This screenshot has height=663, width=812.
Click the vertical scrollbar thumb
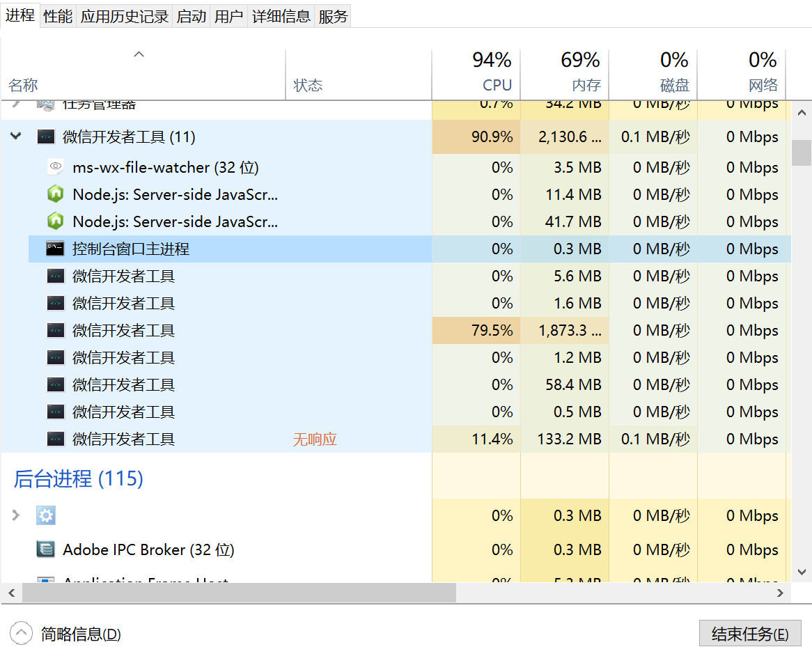(x=802, y=153)
